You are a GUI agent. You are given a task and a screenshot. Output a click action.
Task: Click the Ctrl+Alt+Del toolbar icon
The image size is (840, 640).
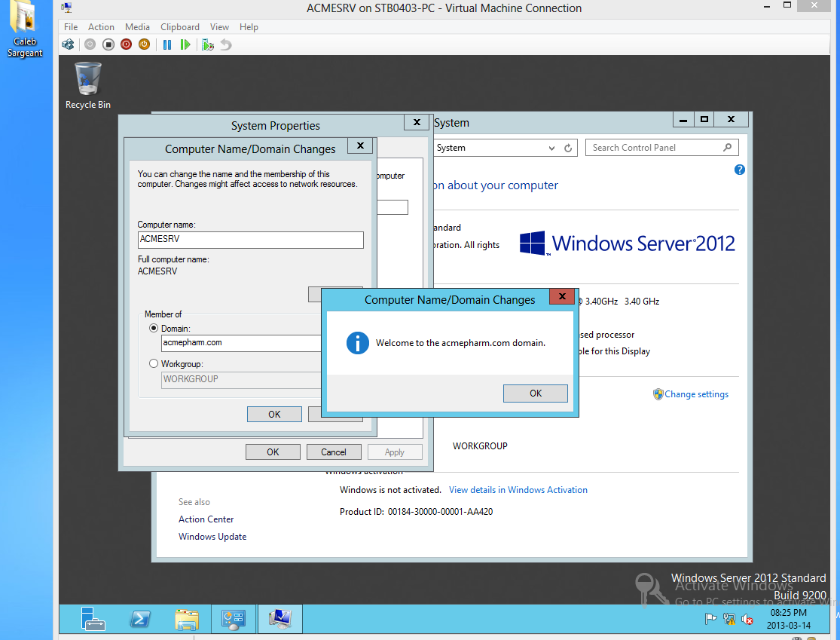68,44
